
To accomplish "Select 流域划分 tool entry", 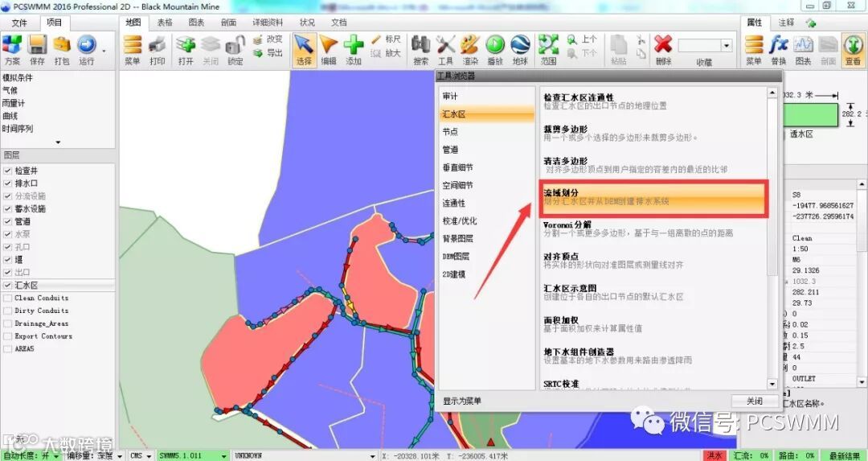I will pos(653,197).
